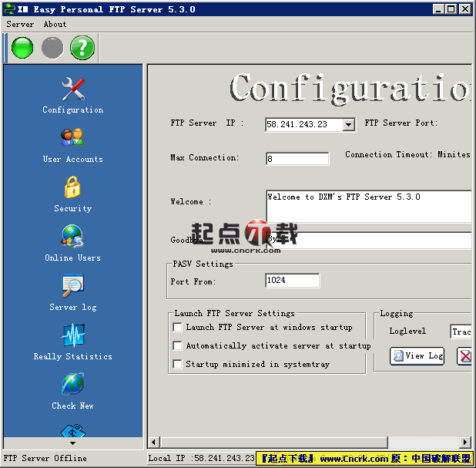This screenshot has height=468, width=476.
Task: Open the About menu
Action: click(x=55, y=25)
